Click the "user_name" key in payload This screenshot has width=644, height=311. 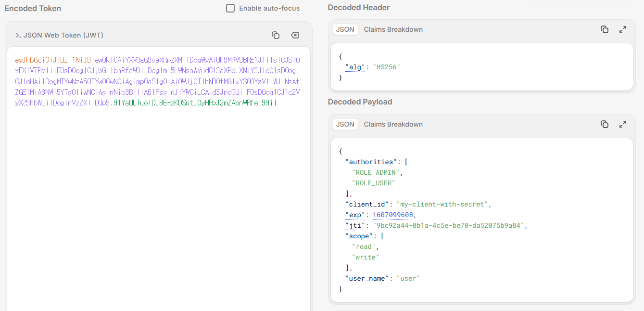tap(367, 278)
